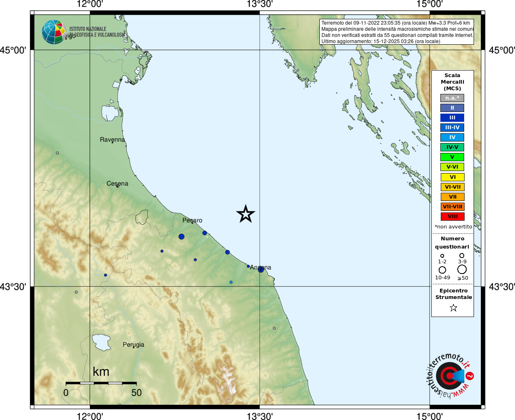515x420 pixels.
Task: Click the VI-VII intensity legend swatch
Action: [452, 187]
